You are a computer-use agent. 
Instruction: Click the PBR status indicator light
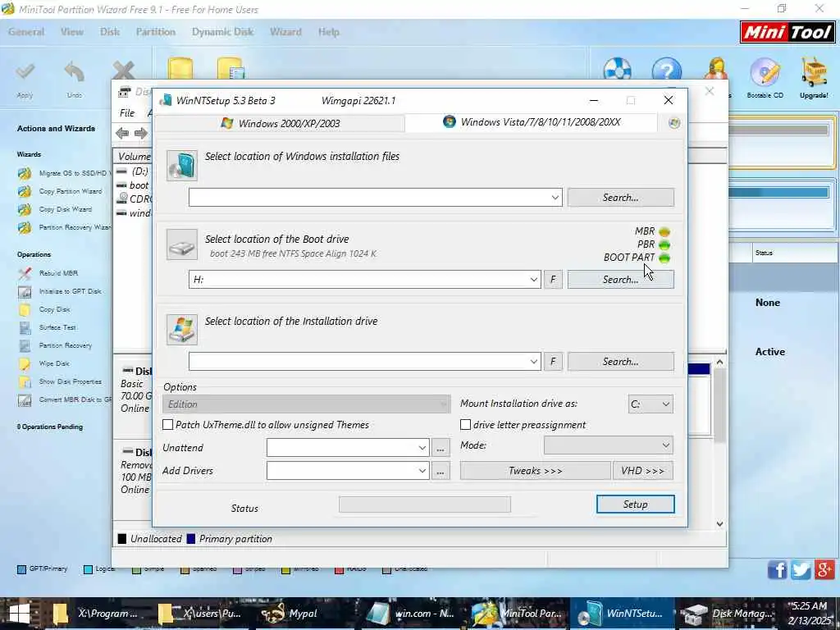664,244
